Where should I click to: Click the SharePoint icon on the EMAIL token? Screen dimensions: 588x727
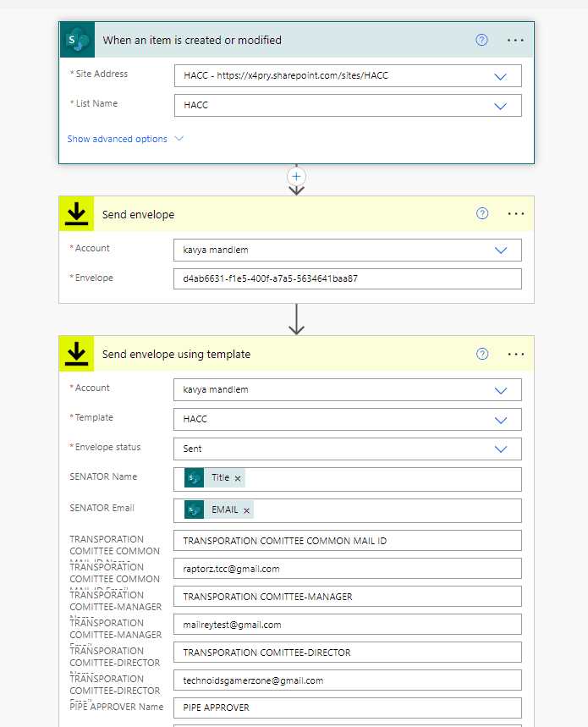tap(194, 509)
